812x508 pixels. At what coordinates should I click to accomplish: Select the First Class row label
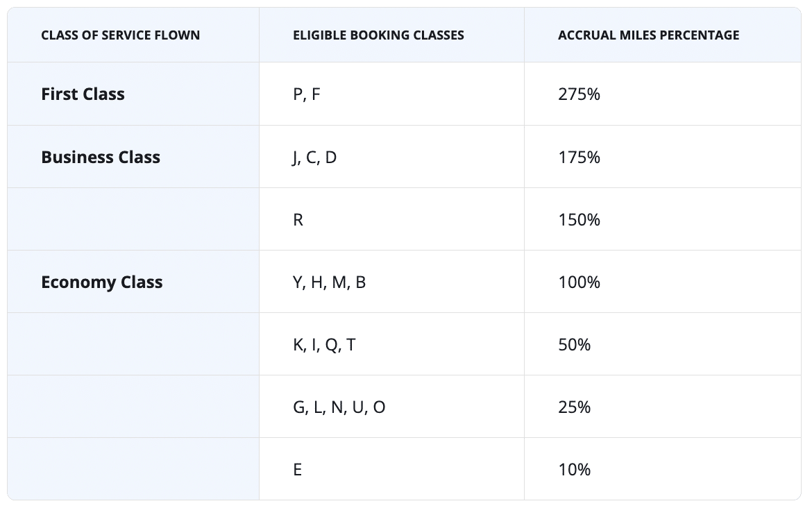(83, 94)
